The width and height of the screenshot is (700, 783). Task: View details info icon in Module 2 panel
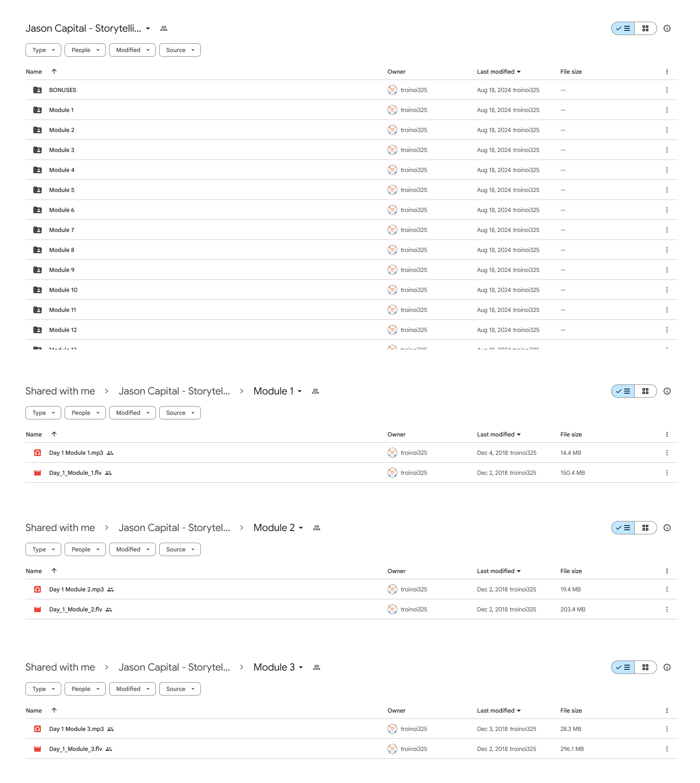pyautogui.click(x=667, y=528)
